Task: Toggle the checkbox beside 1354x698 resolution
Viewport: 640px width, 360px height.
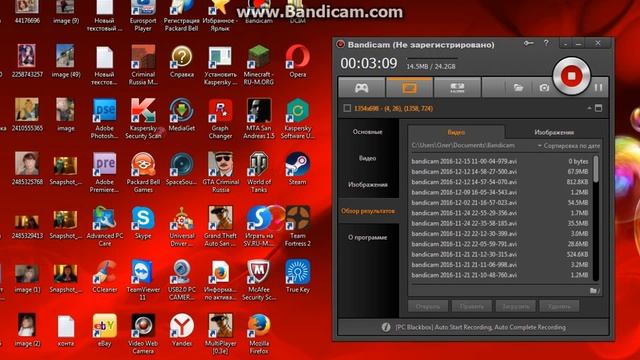Action: tap(347, 108)
